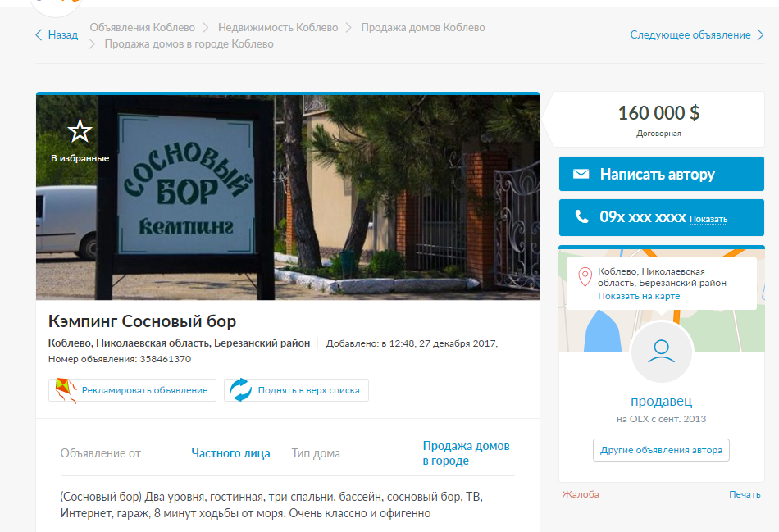This screenshot has width=779, height=532.
Task: Open the Сосновый бор camping photo
Action: pyautogui.click(x=287, y=197)
